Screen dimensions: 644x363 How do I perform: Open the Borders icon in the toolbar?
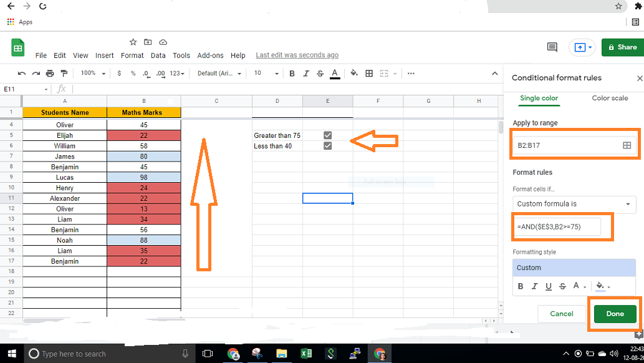(x=368, y=73)
